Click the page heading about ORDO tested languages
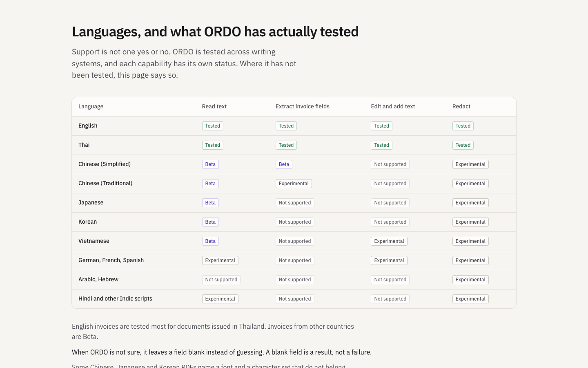This screenshot has height=368, width=588. click(215, 32)
